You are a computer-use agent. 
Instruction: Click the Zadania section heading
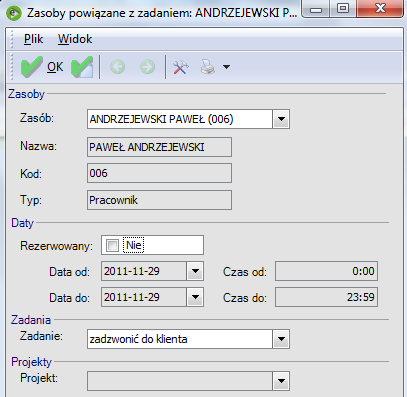coord(31,320)
